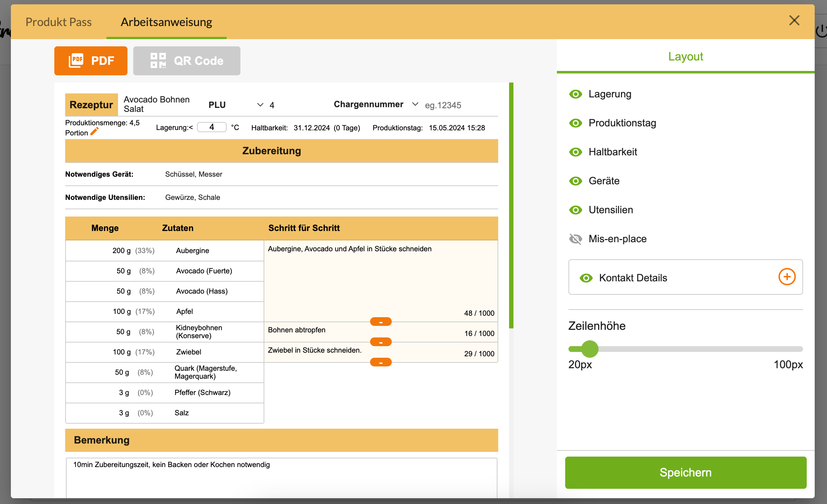Toggle the Geräte eye icon

click(576, 181)
